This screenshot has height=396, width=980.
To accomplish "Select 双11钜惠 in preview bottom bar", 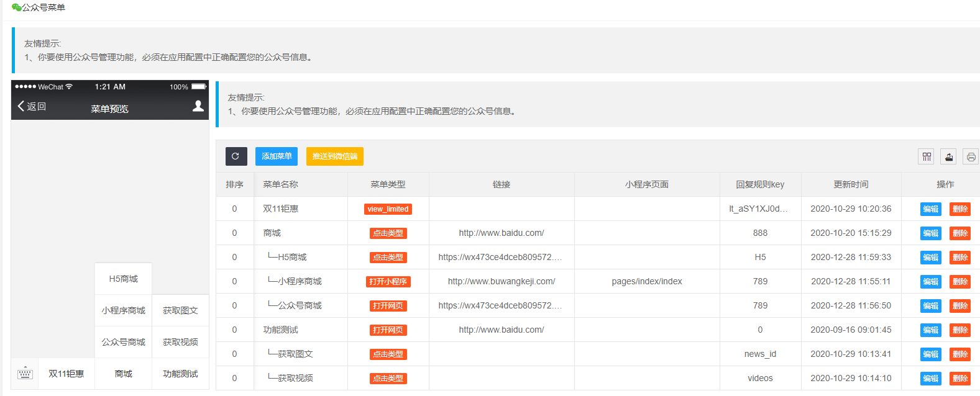I will tap(66, 374).
